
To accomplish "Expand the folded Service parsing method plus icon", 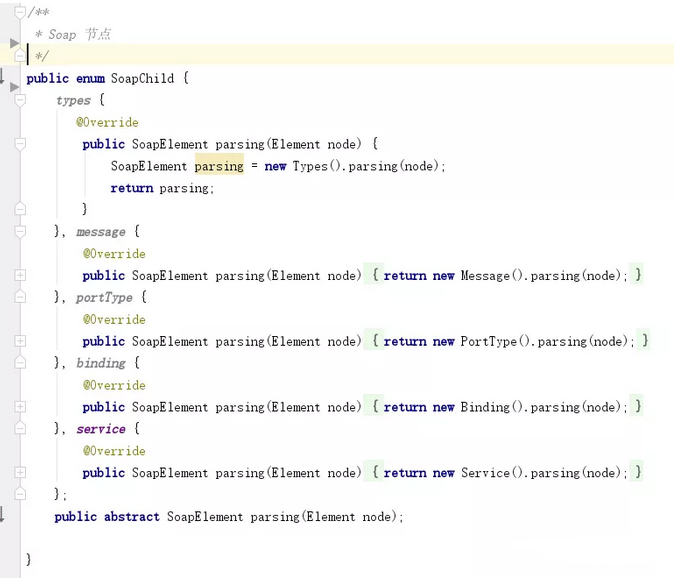I will (20, 472).
